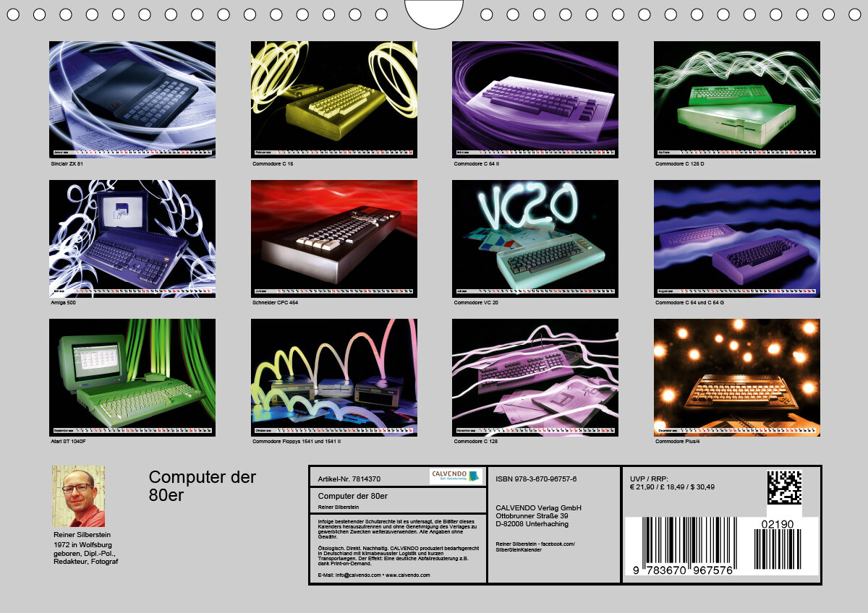The width and height of the screenshot is (868, 613).
Task: Select the caption "Sinclair ZX 81"
Action: pyautogui.click(x=67, y=164)
